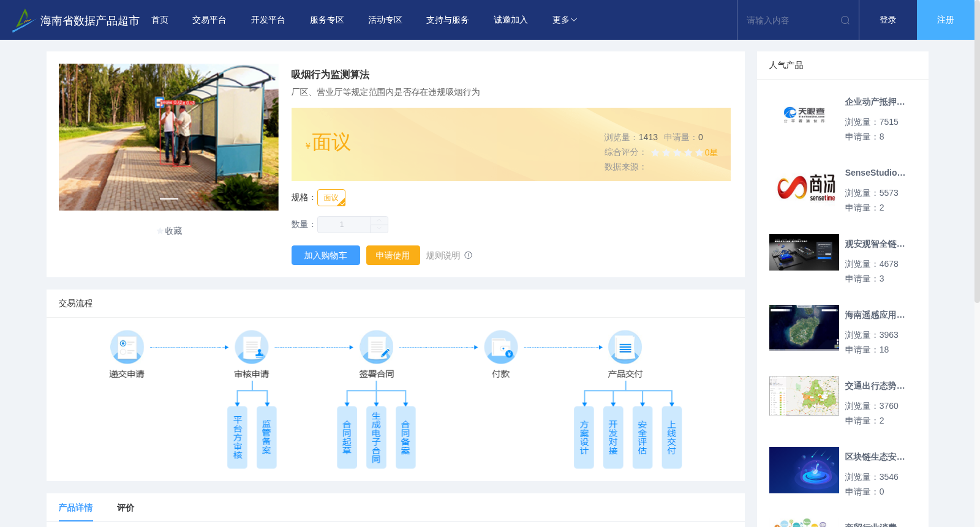The height and width of the screenshot is (527, 980).
Task: Click the 产品交付 step icon
Action: pos(625,347)
